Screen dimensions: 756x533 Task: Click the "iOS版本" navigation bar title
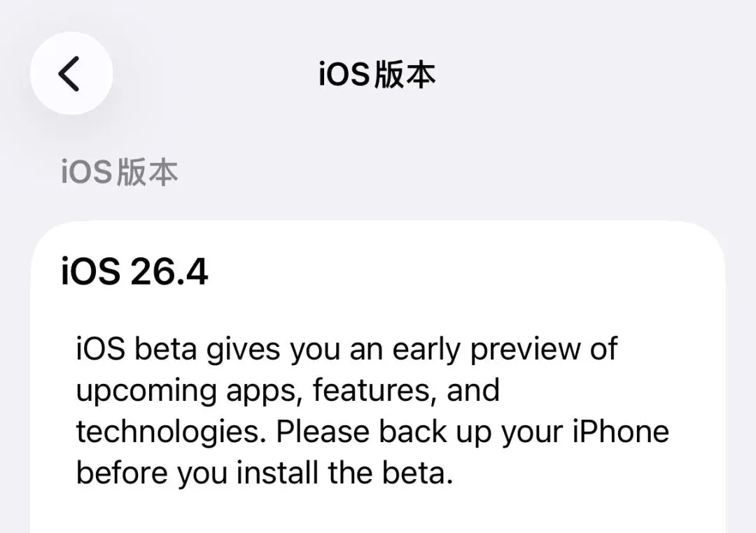(x=377, y=75)
